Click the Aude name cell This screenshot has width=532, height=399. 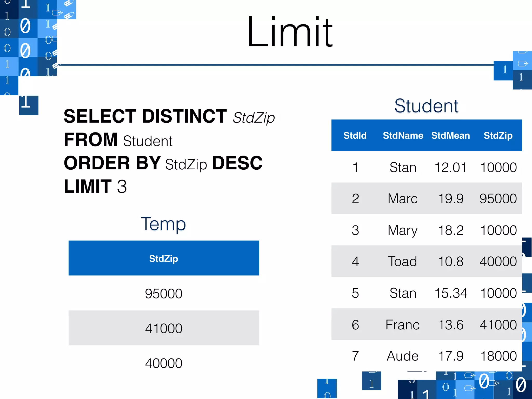pyautogui.click(x=403, y=356)
